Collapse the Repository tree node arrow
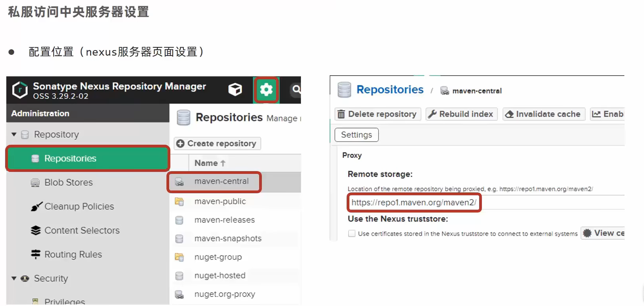644x306 pixels. 14,134
